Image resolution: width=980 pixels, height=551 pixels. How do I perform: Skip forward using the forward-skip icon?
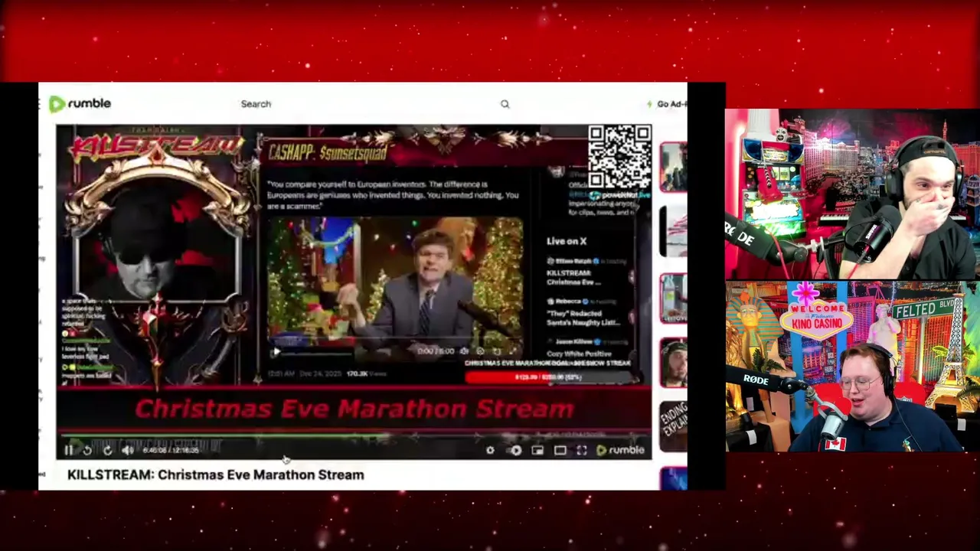click(107, 451)
